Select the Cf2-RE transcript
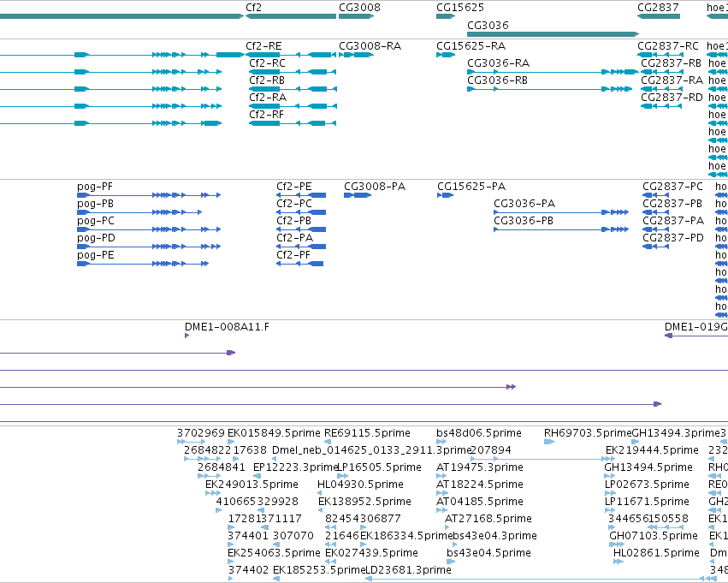 click(291, 55)
